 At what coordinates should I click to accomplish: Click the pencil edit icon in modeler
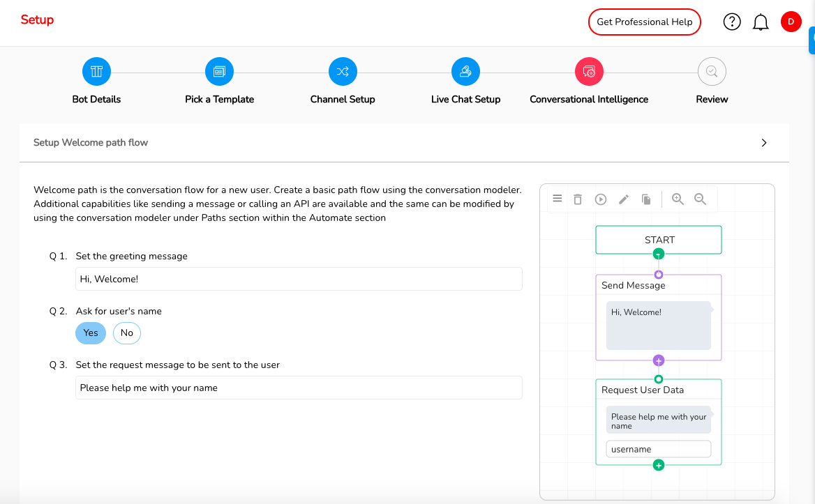pos(624,199)
